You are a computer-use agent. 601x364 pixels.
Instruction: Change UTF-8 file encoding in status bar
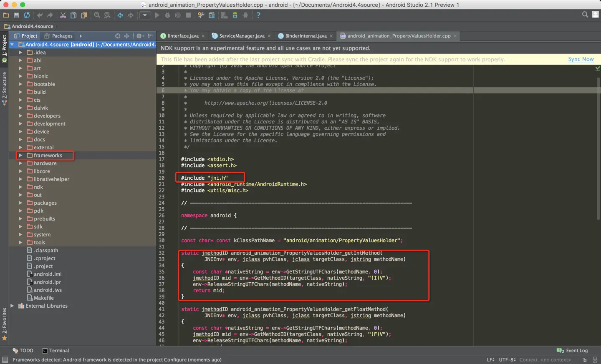507,360
